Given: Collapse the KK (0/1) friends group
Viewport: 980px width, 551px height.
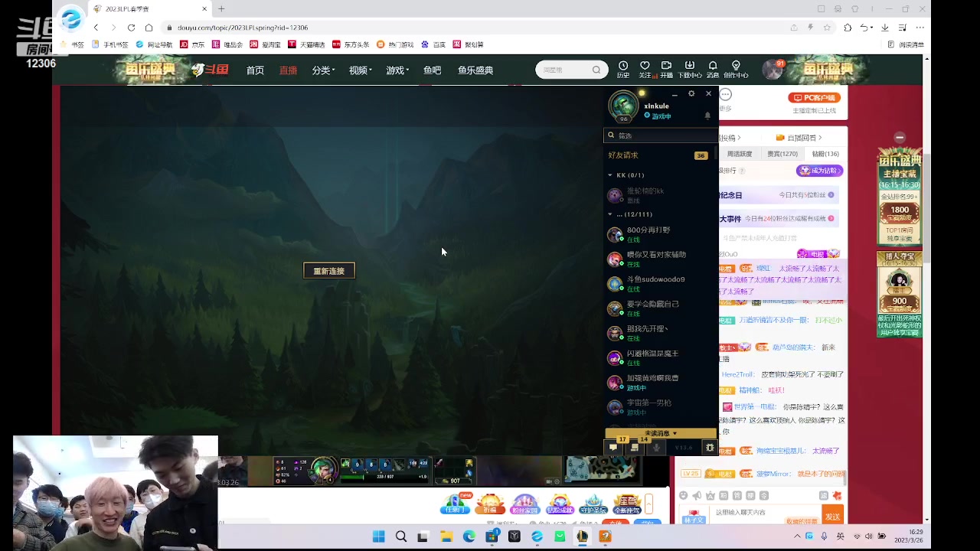Looking at the screenshot, I should (x=610, y=175).
